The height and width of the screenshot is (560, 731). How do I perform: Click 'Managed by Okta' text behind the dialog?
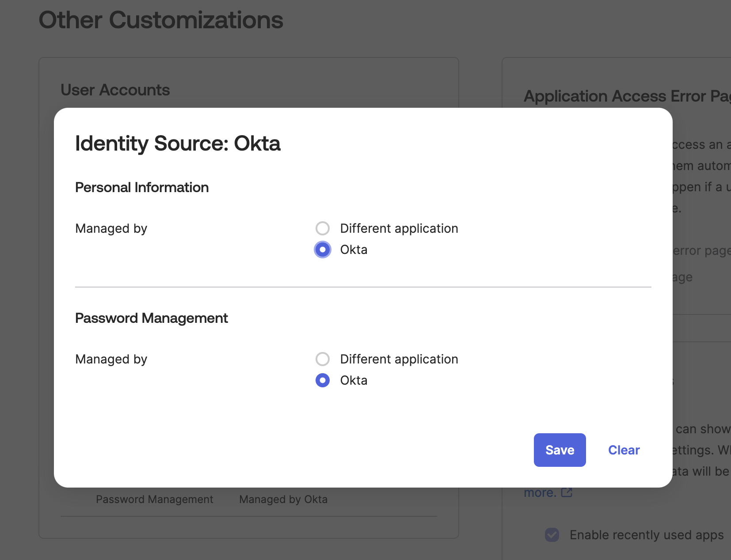tap(283, 499)
